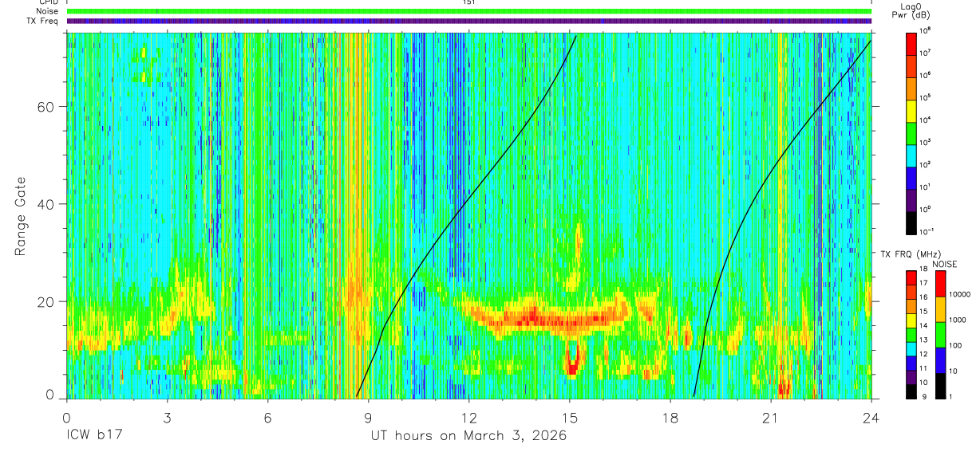Click the '10000' label on the NOISE colorbar
This screenshot has height=452, width=980.
tap(961, 296)
